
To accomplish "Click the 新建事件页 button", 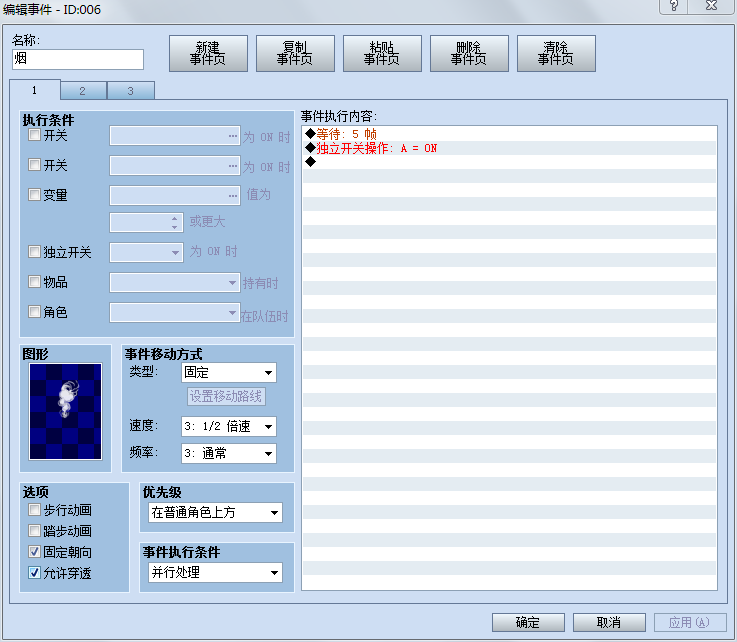I will pyautogui.click(x=208, y=53).
